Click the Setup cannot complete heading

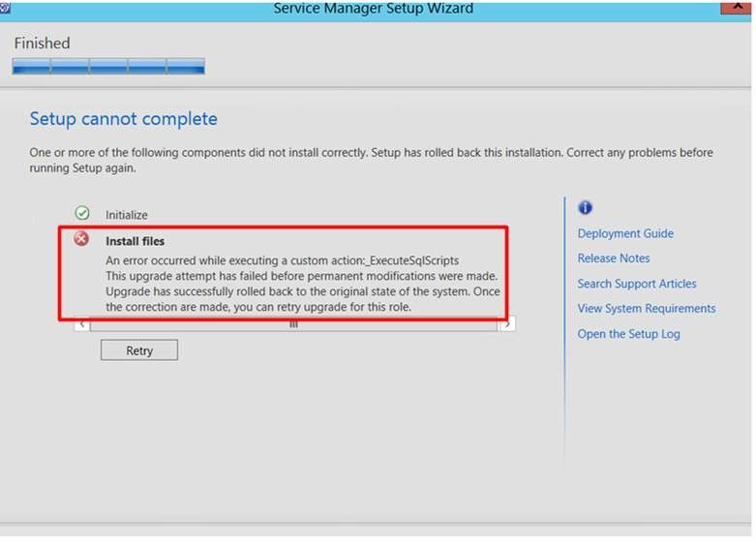(x=124, y=119)
